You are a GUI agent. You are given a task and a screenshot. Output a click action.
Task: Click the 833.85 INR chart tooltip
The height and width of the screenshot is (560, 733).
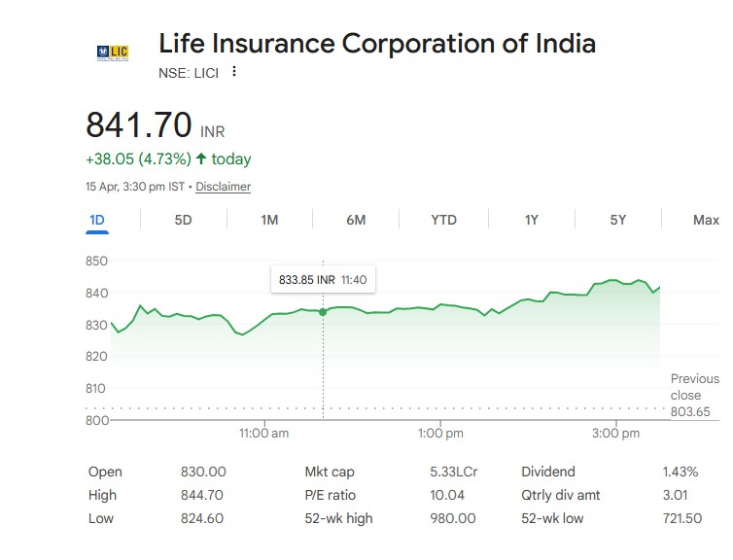(x=322, y=279)
